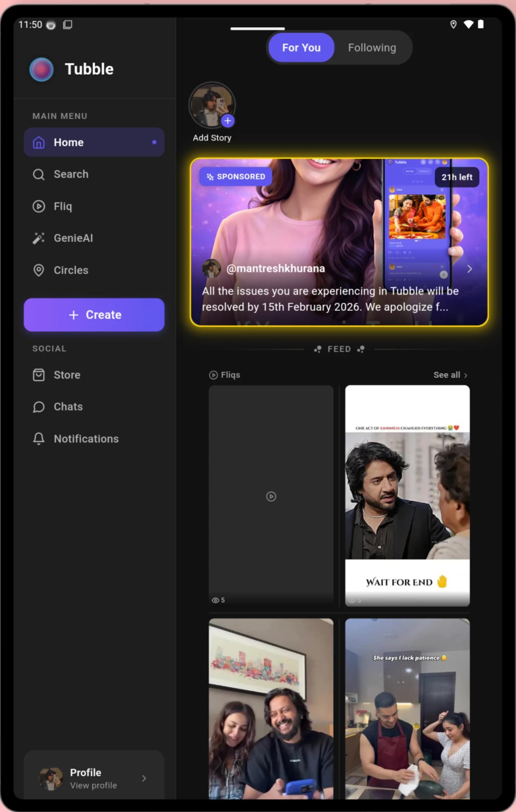Open See all Fliqs link
This screenshot has width=516, height=812.
point(450,375)
